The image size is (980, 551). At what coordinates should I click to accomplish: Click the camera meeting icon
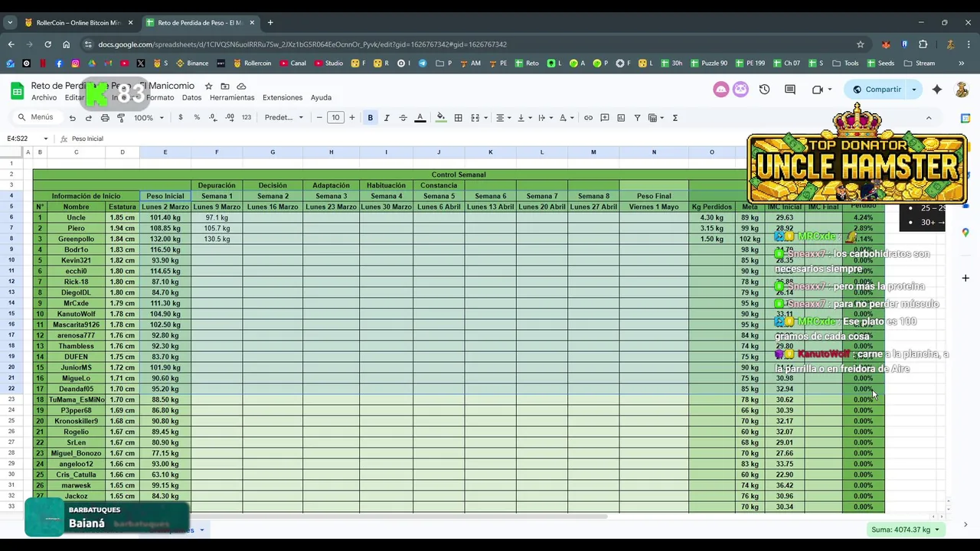point(817,90)
